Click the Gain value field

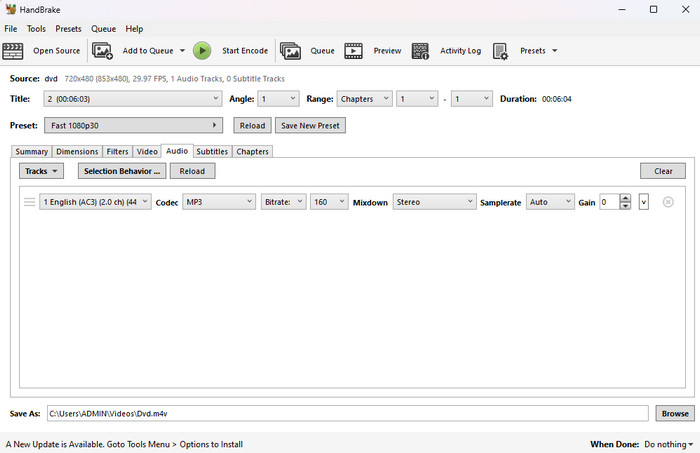(x=609, y=202)
